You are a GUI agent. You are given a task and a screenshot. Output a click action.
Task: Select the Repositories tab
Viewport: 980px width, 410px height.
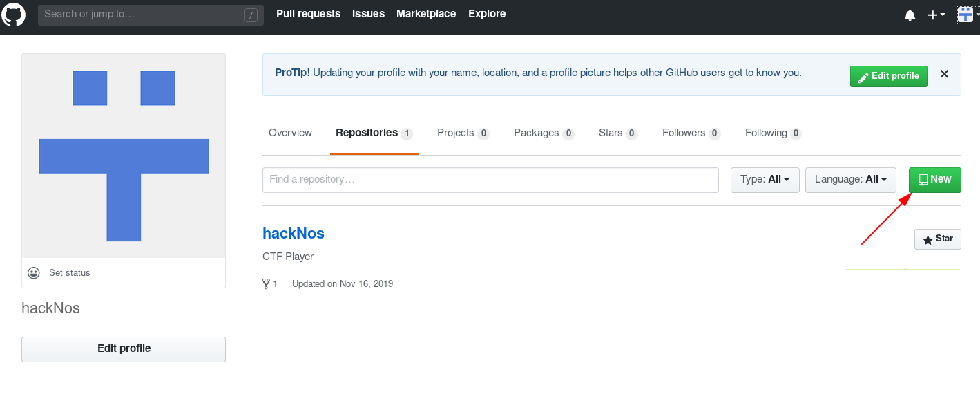(374, 133)
